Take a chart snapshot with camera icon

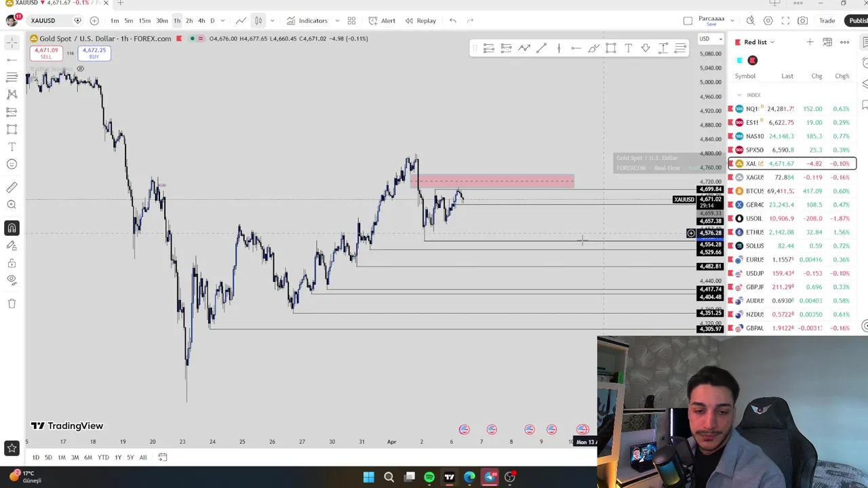[x=802, y=20]
